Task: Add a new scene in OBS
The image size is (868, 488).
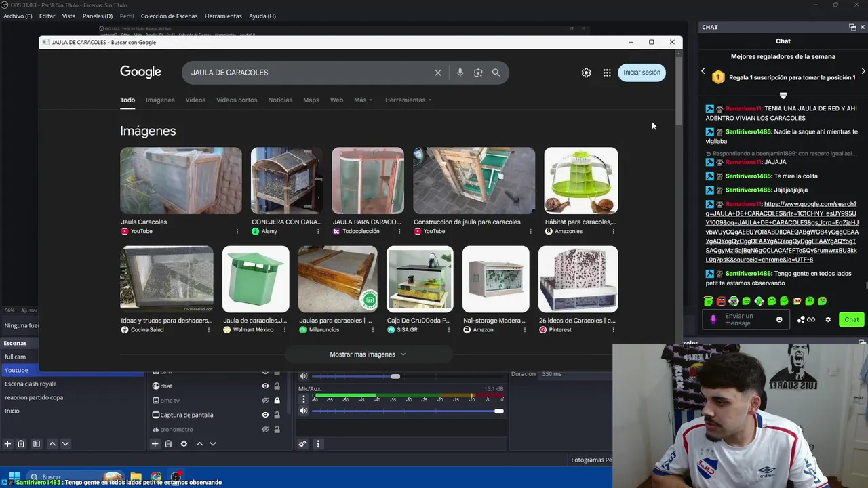Action: pos(7,444)
